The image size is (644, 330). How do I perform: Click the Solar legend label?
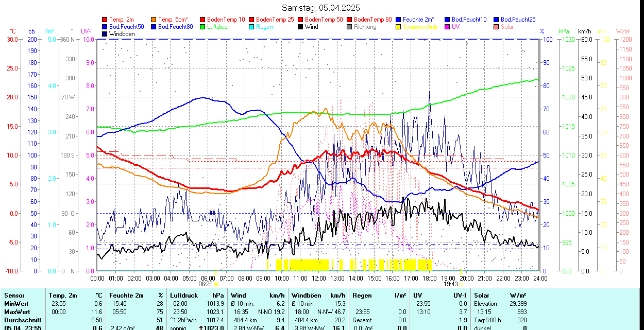click(507, 27)
